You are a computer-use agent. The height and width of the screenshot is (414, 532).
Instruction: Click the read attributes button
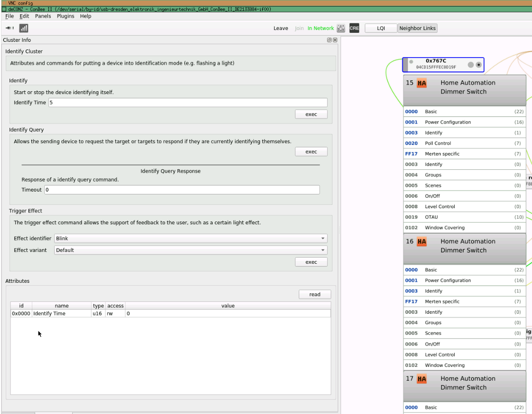[x=315, y=294]
